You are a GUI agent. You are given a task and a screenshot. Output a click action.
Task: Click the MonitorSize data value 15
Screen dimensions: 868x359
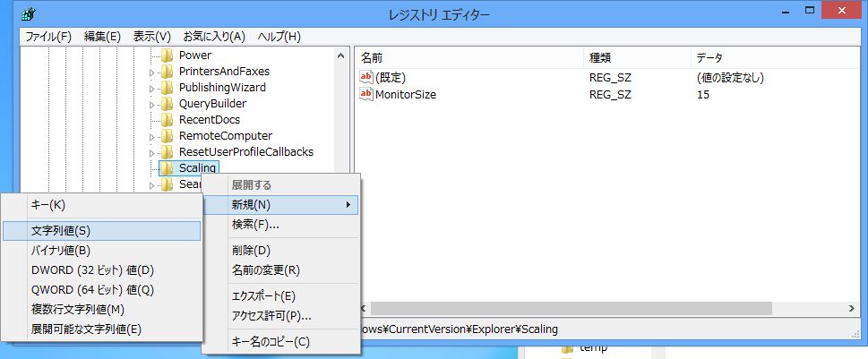click(x=703, y=95)
